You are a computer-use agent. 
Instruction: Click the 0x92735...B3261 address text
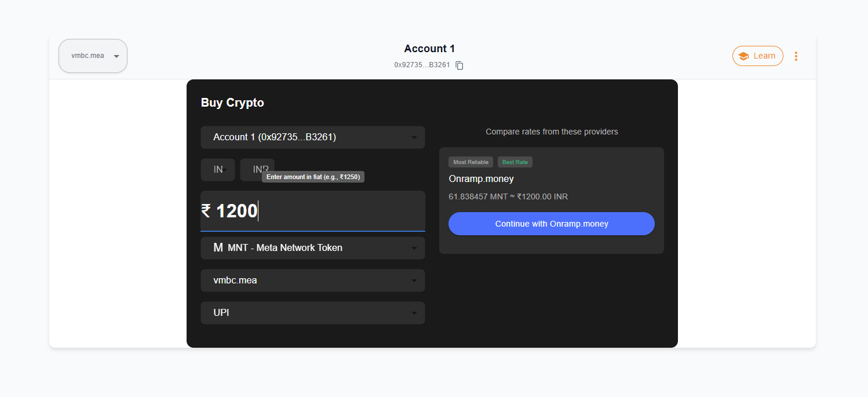point(422,65)
